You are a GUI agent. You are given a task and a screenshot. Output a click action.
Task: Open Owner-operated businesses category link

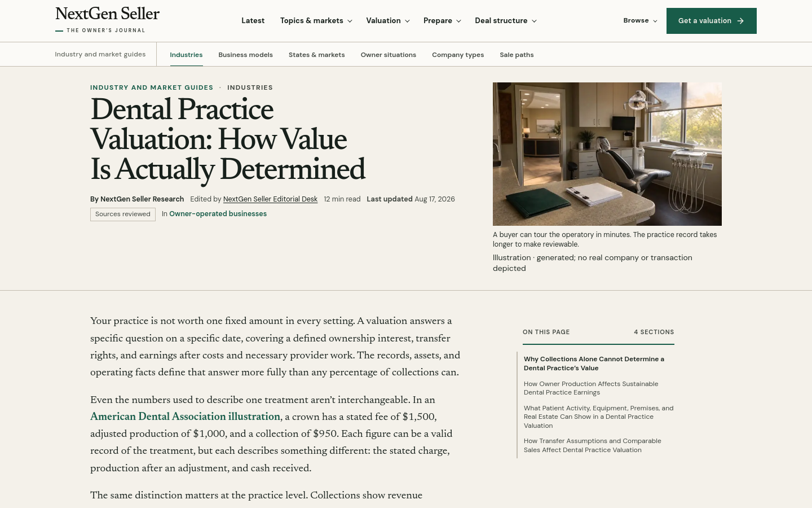[x=218, y=214]
